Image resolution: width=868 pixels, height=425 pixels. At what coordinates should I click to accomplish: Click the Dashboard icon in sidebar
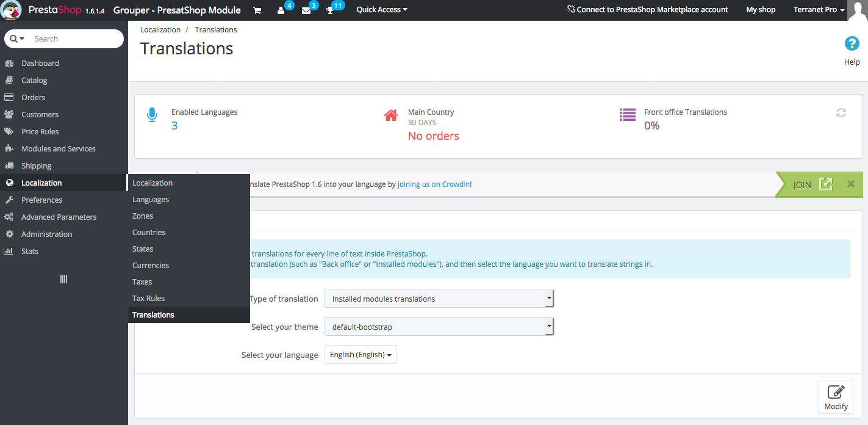9,64
